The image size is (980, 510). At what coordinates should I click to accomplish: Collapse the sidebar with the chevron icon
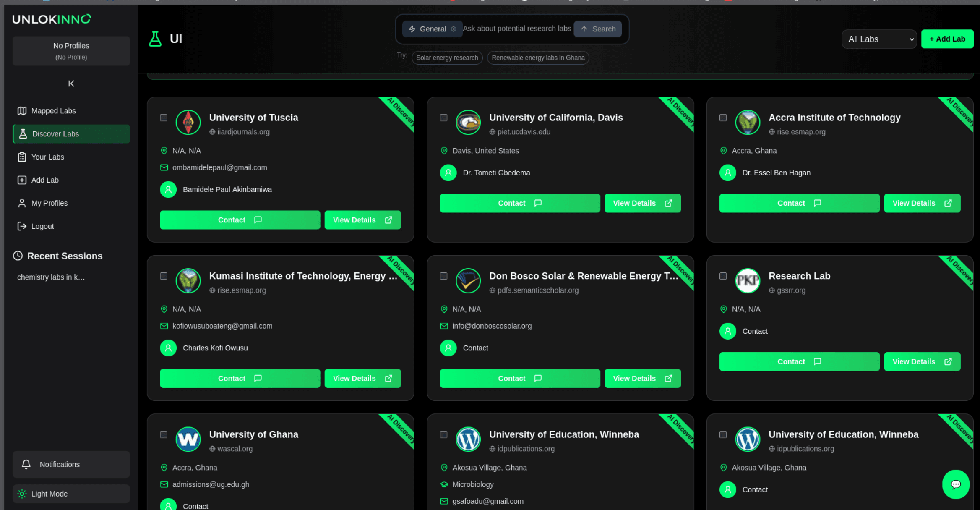(71, 83)
